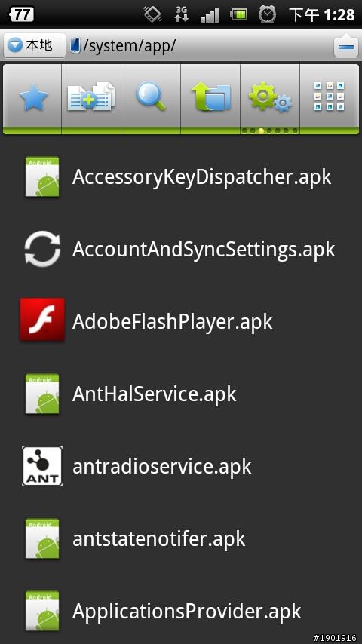Open AccessoryKeyDispatcher.apk file
The width and height of the screenshot is (362, 644).
(x=181, y=176)
